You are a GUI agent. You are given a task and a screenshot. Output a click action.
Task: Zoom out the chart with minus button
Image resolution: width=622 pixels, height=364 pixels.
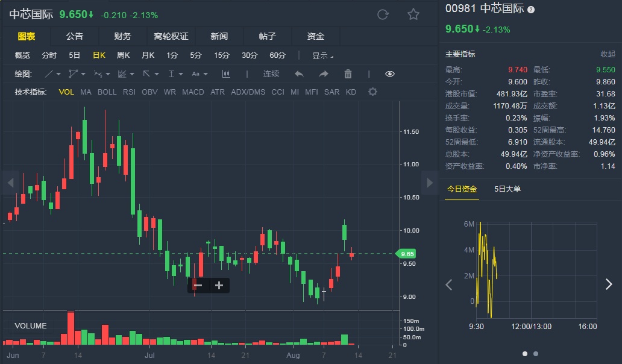point(198,286)
